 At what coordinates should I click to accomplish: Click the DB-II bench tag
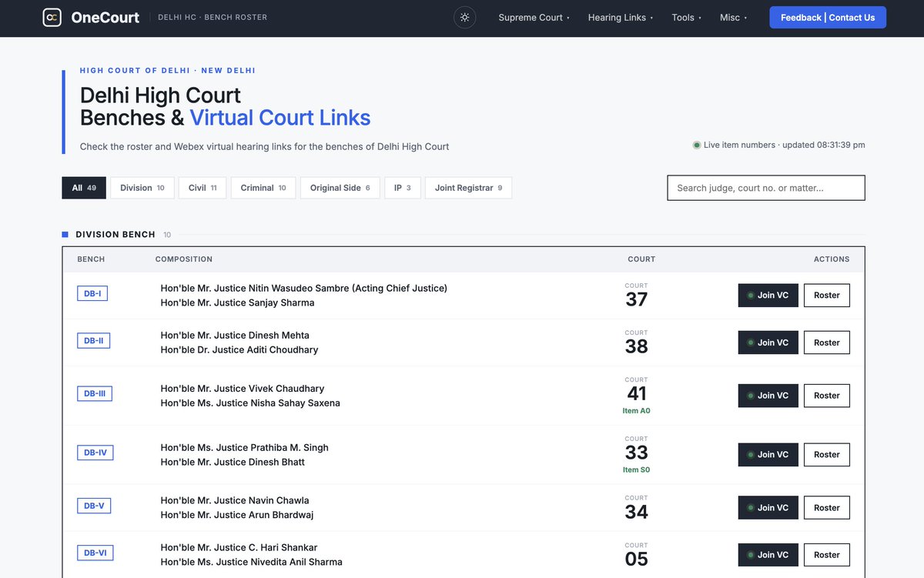[94, 340]
